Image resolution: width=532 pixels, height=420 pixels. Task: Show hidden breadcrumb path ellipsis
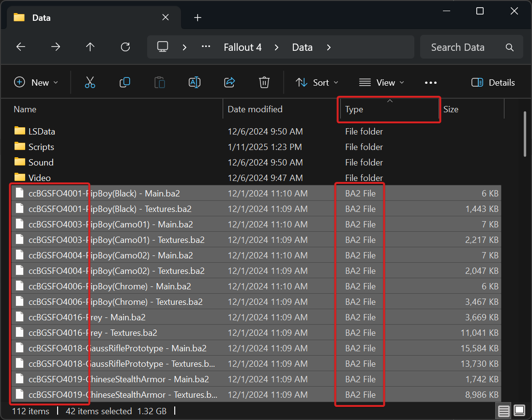206,47
